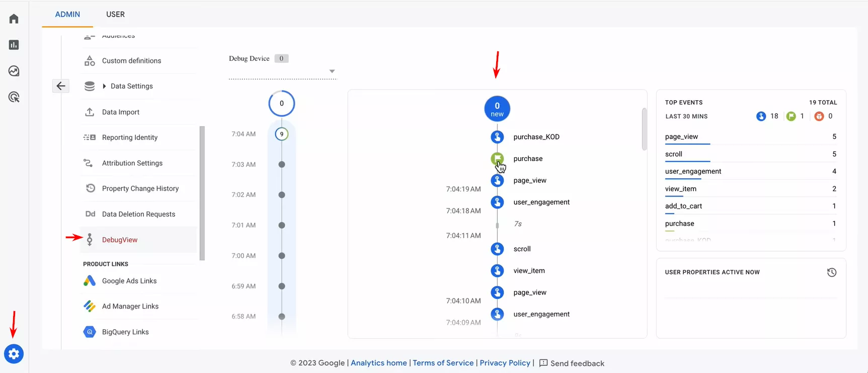The image size is (868, 373).
Task: Select DebugView menu item label
Action: coord(120,240)
